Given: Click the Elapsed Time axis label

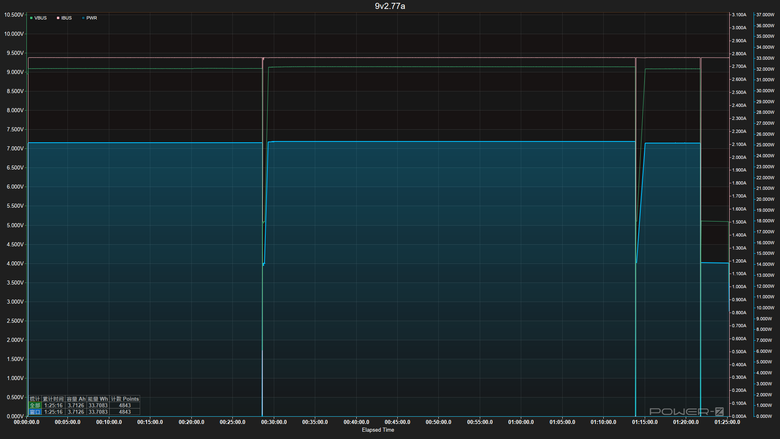Looking at the screenshot, I should pos(378,430).
